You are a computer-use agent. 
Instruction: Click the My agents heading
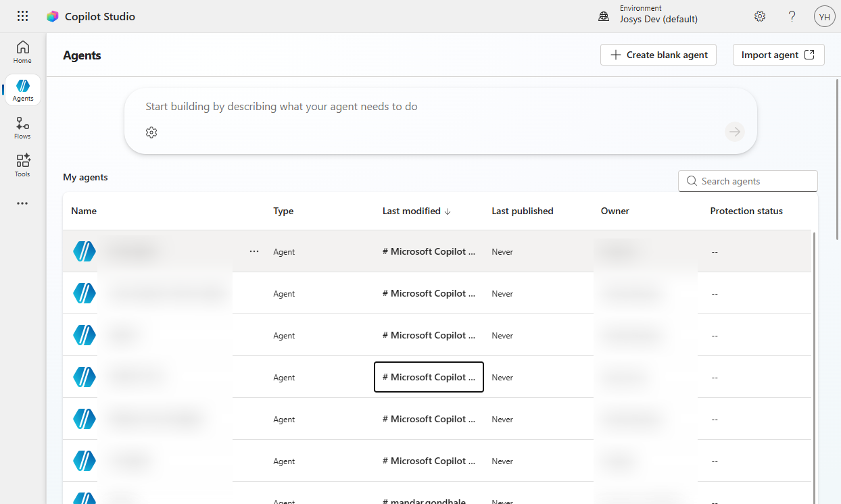[85, 177]
